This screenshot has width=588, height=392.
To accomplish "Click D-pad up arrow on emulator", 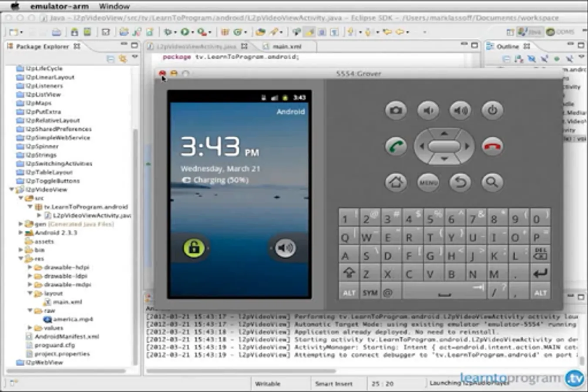I will tap(444, 133).
